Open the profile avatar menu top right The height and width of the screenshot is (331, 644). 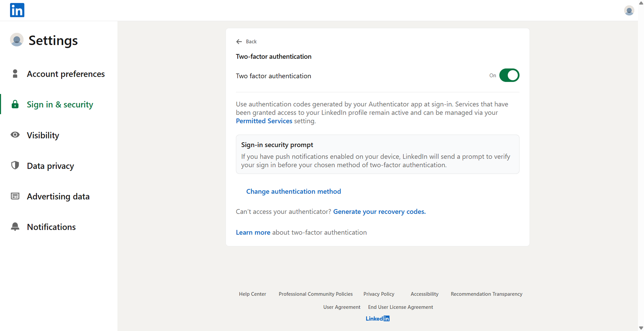tap(629, 10)
